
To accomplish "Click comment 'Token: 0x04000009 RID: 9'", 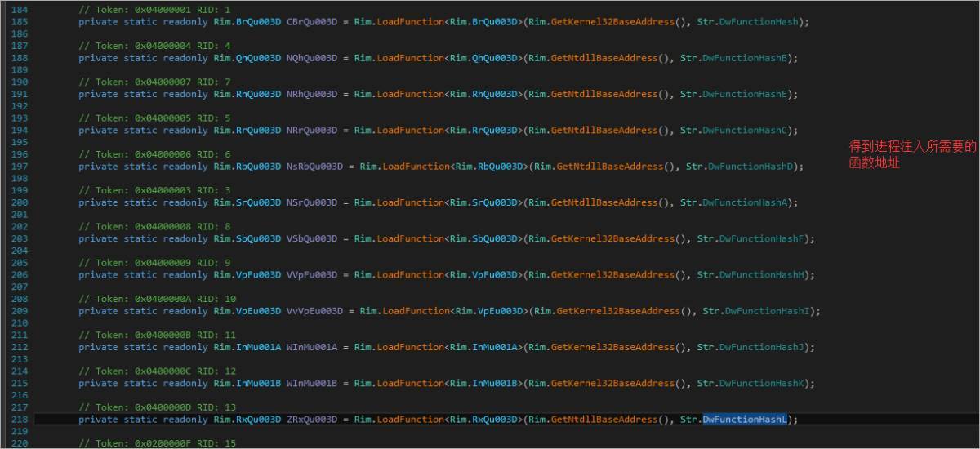I will [154, 262].
